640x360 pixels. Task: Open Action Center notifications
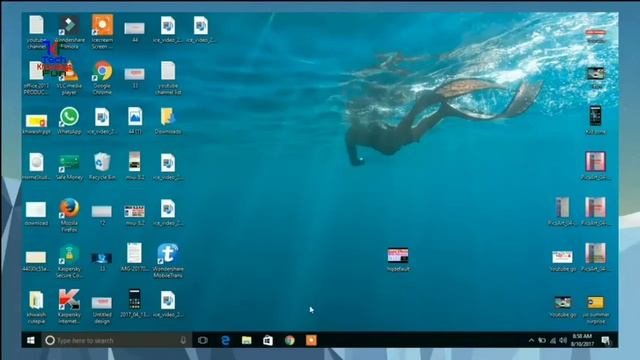click(606, 340)
